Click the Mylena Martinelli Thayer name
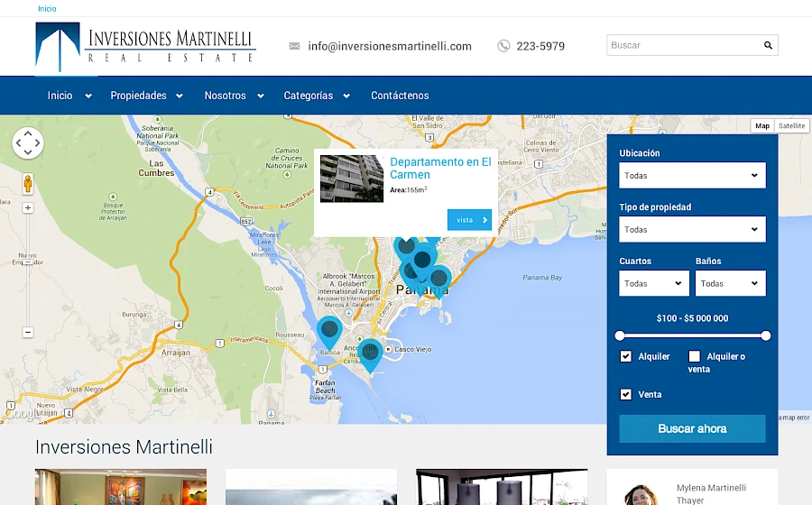812x505 pixels. tap(711, 493)
